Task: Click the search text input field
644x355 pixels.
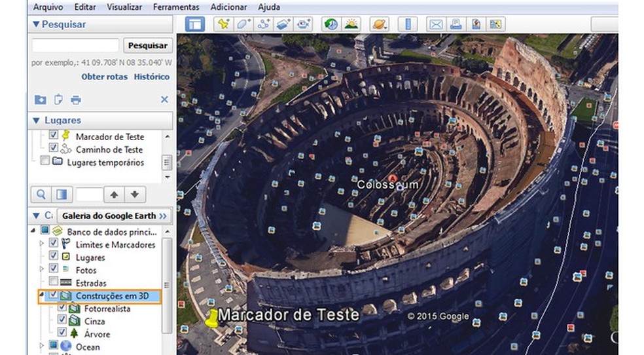Action: (75, 45)
